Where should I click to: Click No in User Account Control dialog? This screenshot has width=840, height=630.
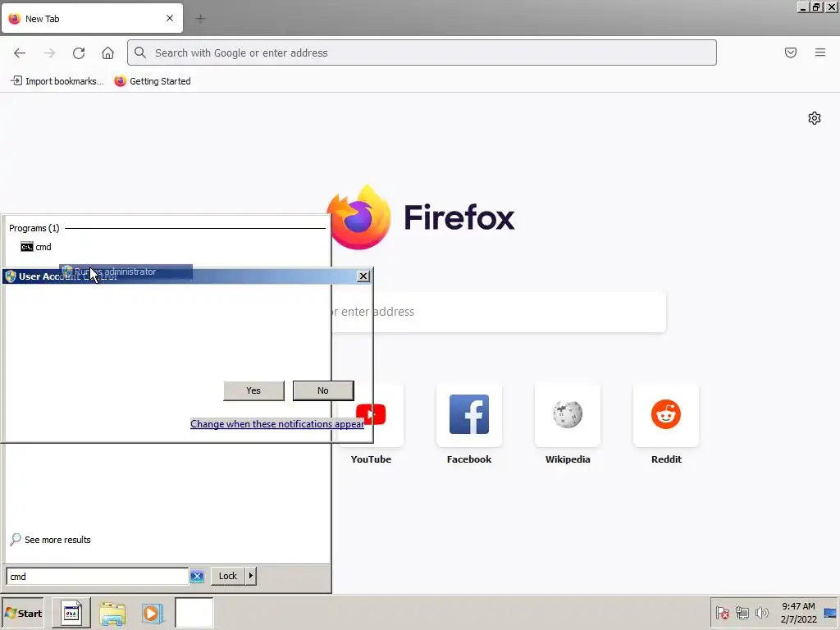point(323,390)
